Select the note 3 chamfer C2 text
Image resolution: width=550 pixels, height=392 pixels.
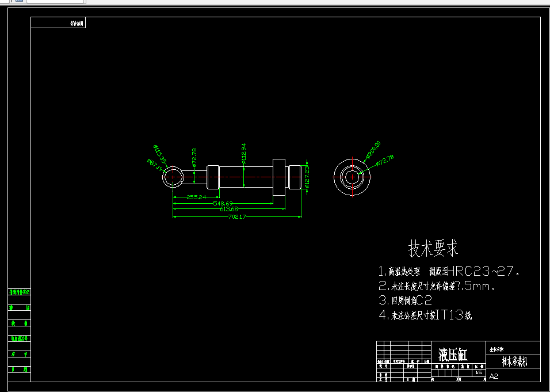click(x=405, y=300)
